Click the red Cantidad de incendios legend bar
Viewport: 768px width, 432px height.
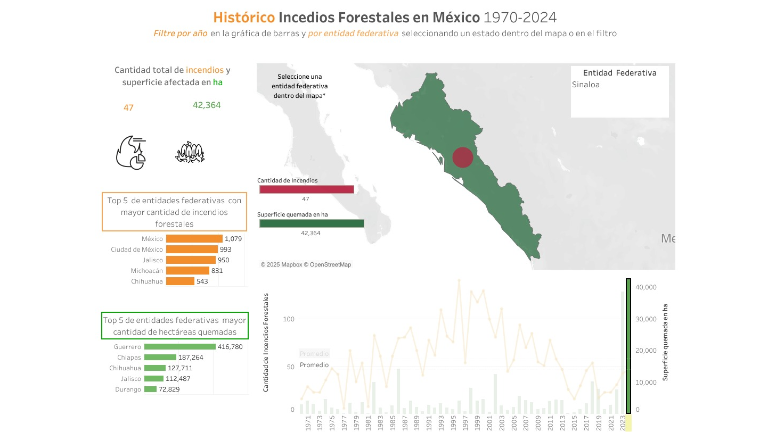tap(307, 189)
